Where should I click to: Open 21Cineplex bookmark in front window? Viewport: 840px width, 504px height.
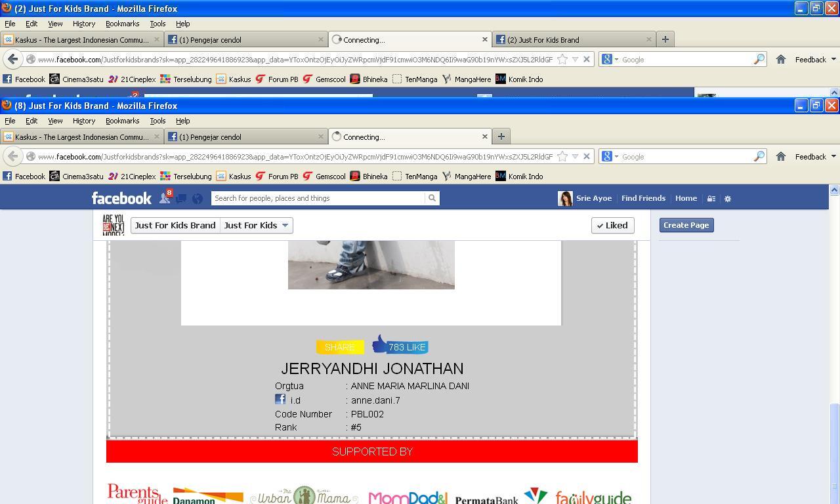[132, 177]
